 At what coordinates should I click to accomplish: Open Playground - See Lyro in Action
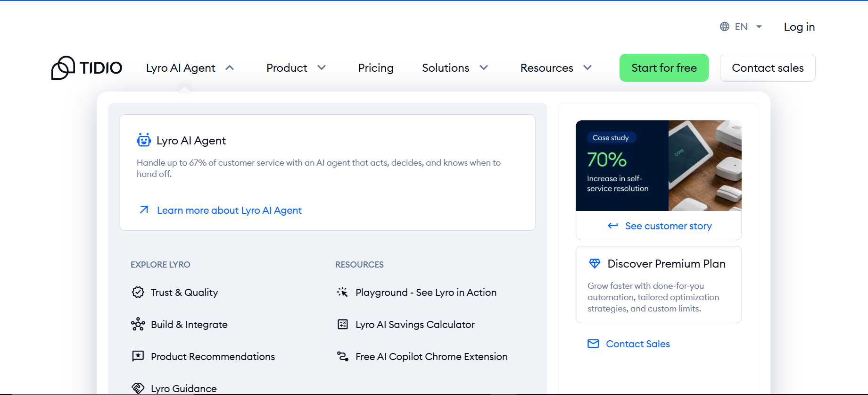[426, 293]
